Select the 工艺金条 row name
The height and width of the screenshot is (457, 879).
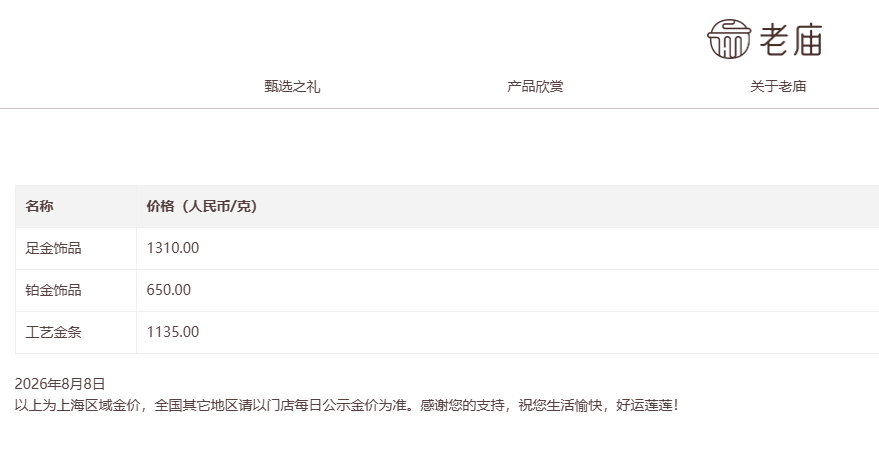[x=53, y=332]
